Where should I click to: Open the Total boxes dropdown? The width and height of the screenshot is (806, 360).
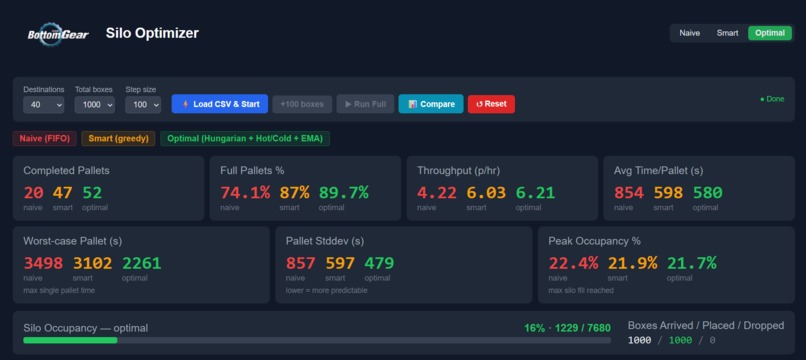tap(95, 104)
